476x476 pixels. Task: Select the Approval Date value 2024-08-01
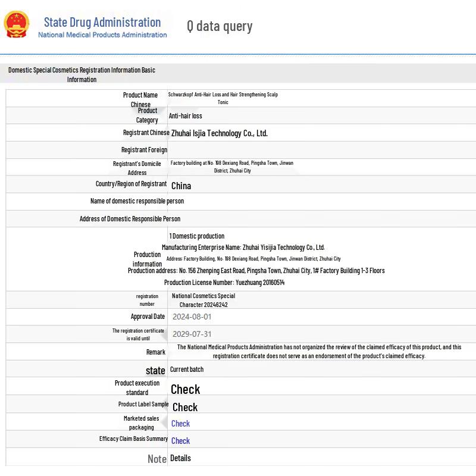pyautogui.click(x=192, y=317)
